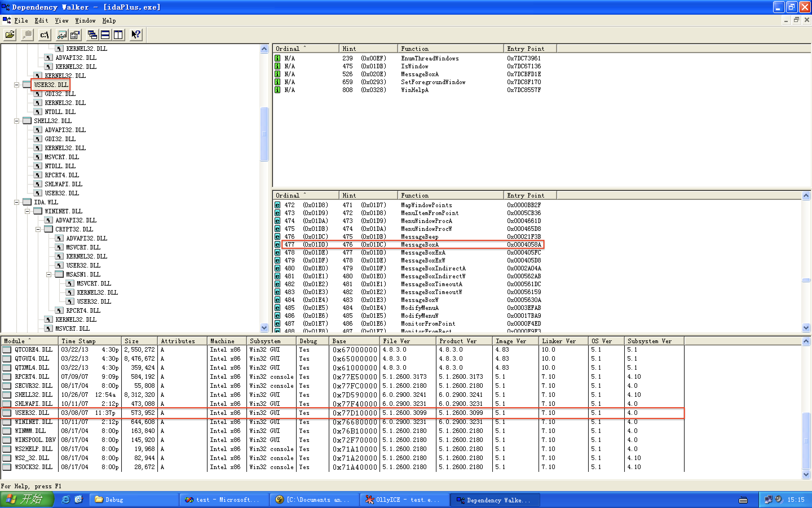
Task: Open the Window menu
Action: pyautogui.click(x=85, y=21)
